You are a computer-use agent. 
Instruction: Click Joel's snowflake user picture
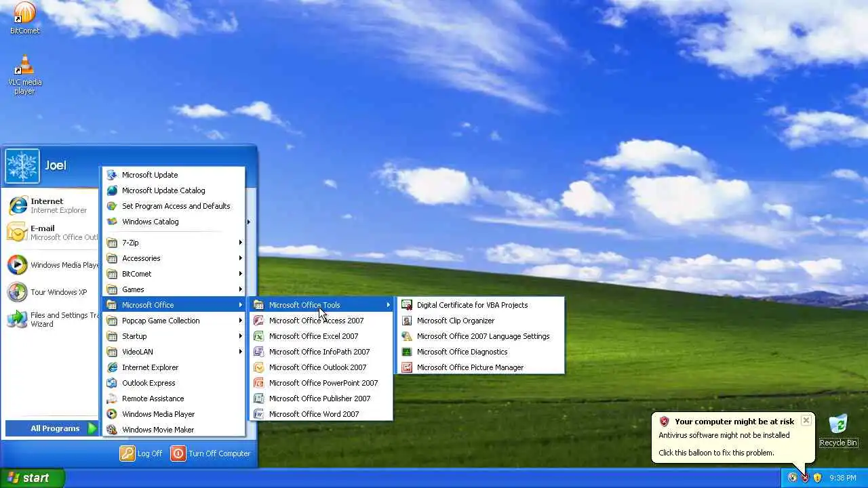click(22, 166)
